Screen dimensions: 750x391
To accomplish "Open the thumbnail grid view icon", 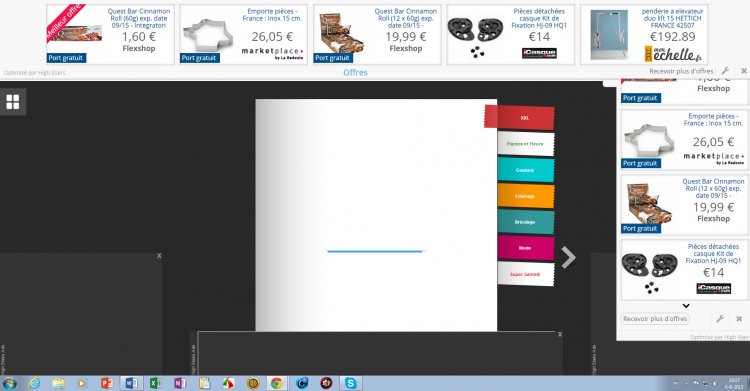I will [13, 101].
